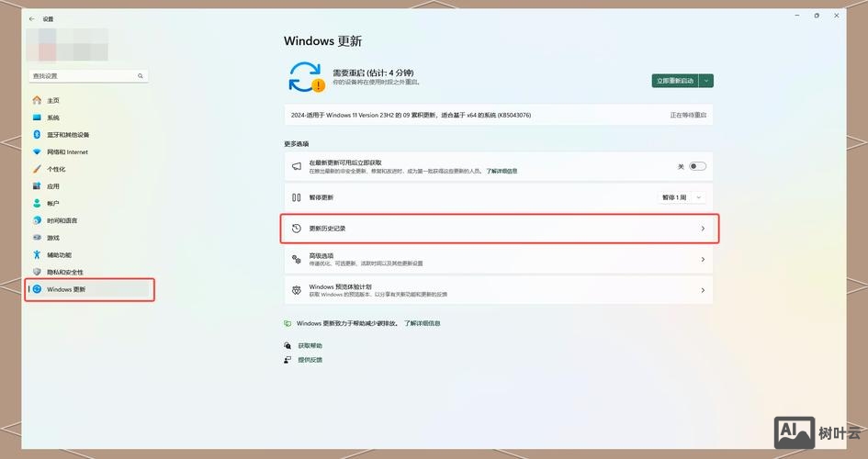Expand arrow beside 立即重新启动 button
The image size is (868, 459).
[x=706, y=81]
